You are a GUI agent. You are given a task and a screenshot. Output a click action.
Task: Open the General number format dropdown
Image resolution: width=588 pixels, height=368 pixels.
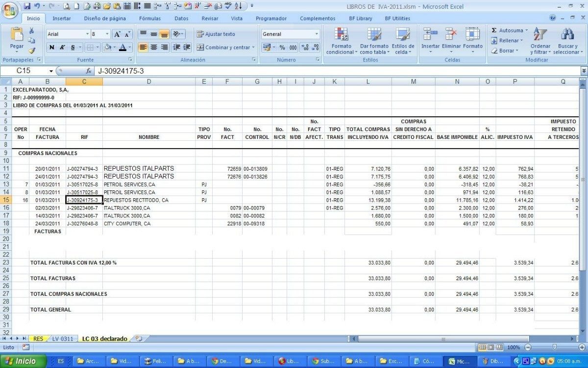[x=317, y=34]
